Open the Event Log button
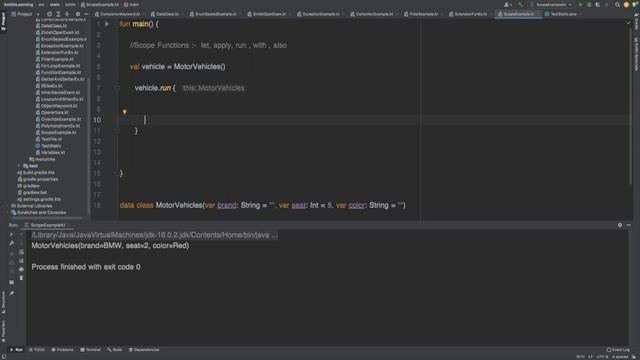 coord(618,350)
